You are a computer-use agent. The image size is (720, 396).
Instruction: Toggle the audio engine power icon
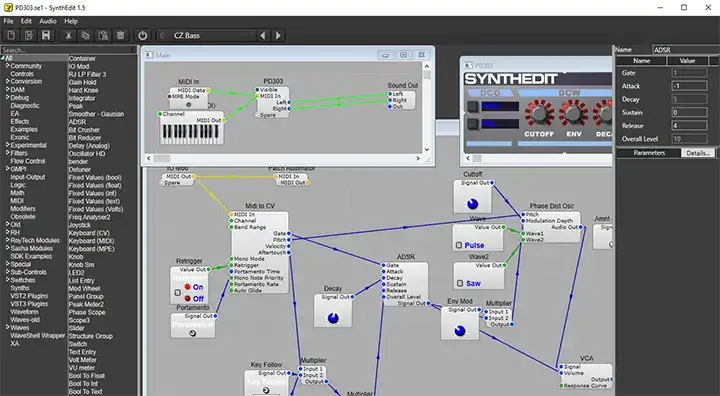[143, 35]
